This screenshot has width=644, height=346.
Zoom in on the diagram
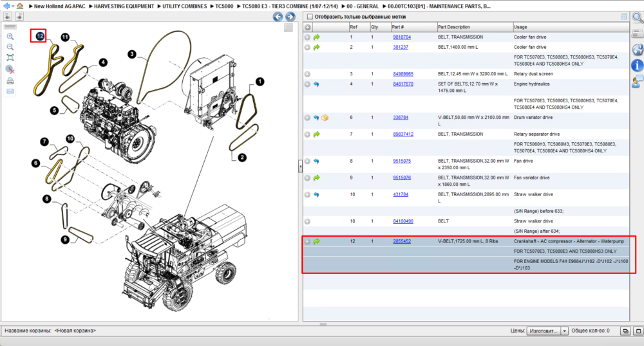click(10, 37)
